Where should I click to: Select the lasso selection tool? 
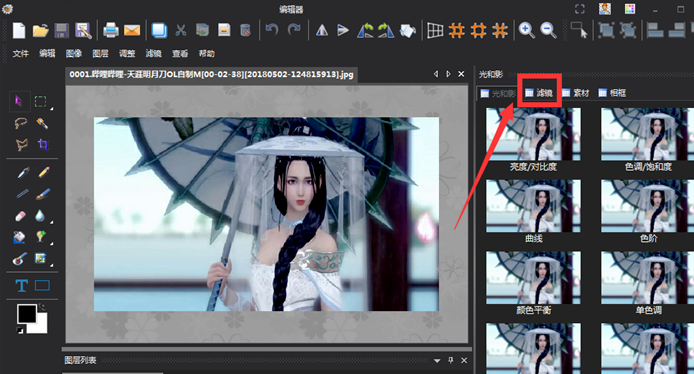[x=21, y=123]
